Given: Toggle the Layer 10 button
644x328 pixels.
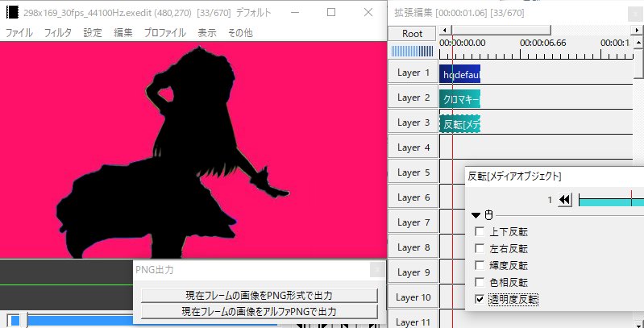Looking at the screenshot, I should [413, 297].
